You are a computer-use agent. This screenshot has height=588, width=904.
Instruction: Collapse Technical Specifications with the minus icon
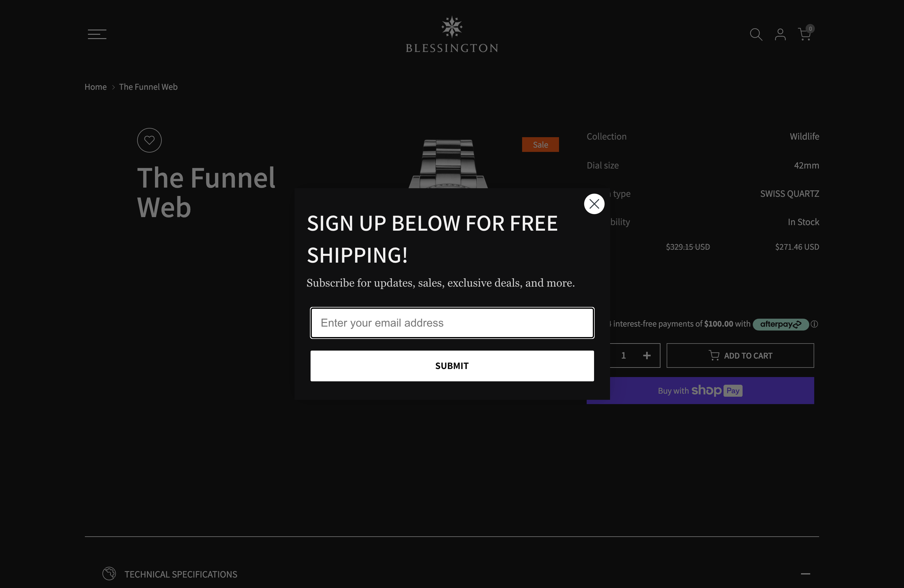[x=805, y=574]
